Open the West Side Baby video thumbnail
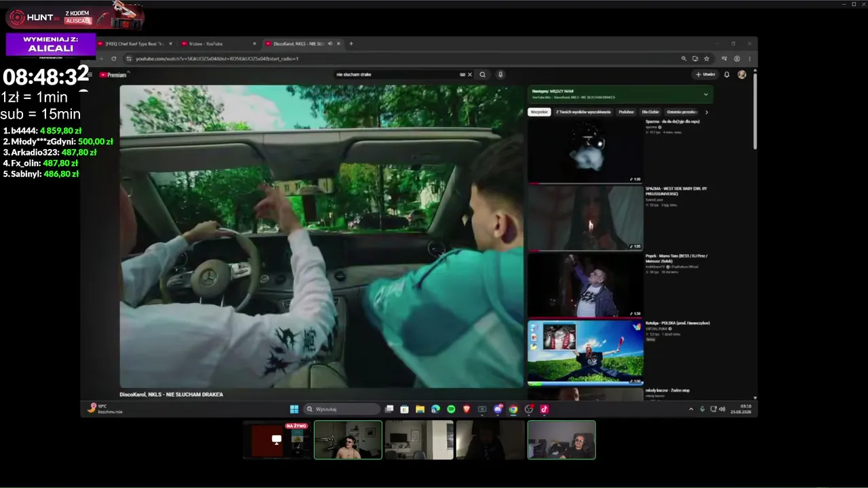Screen dimensions: 868x488 coord(585,218)
